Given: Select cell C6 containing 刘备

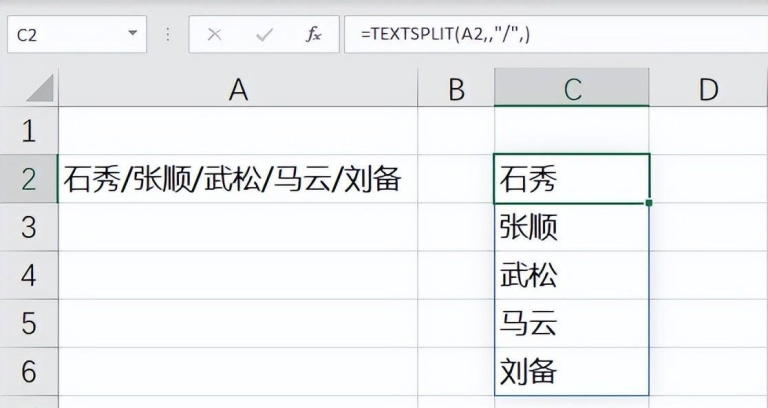Looking at the screenshot, I should 572,372.
